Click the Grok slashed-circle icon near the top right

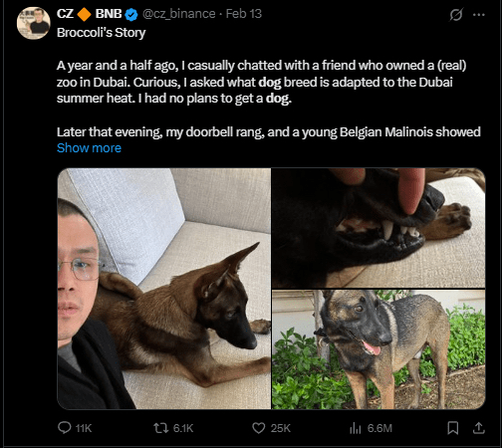point(456,15)
